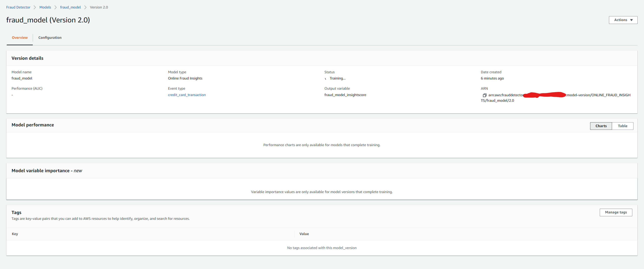Go to Fraud Detector breadcrumb link

18,7
